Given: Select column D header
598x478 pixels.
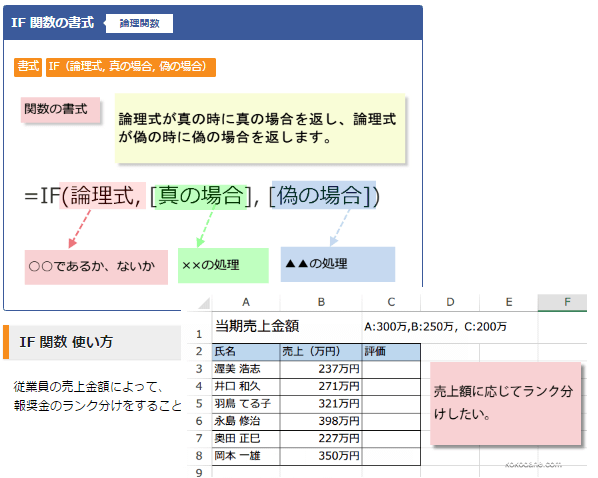Looking at the screenshot, I should tap(450, 303).
